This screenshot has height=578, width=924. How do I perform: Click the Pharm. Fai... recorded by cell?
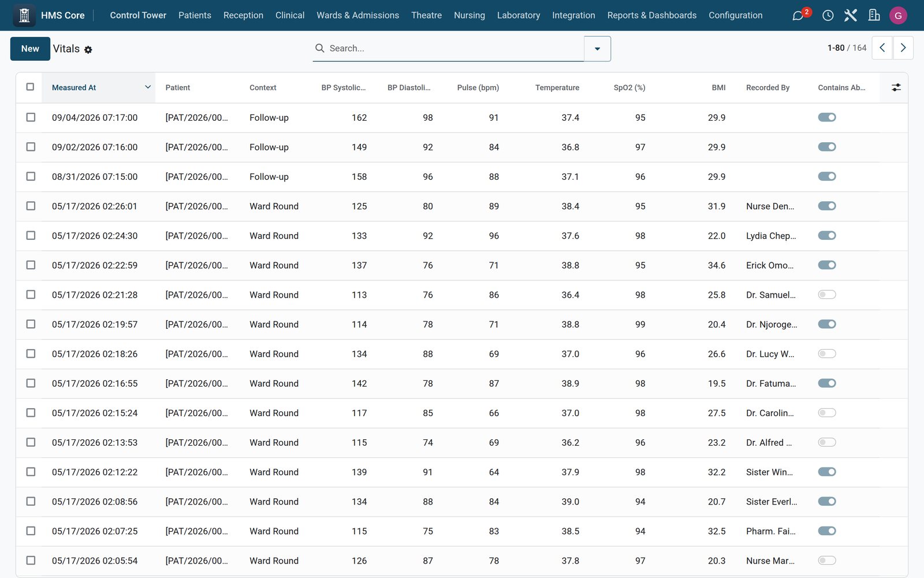[x=770, y=531]
